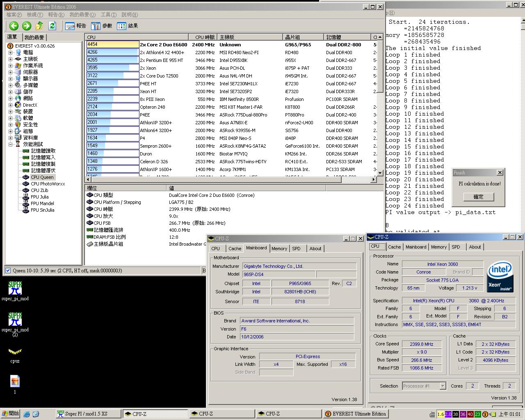The image size is (525, 420).
Task: Expand the DirectX tree node
Action: [10, 105]
